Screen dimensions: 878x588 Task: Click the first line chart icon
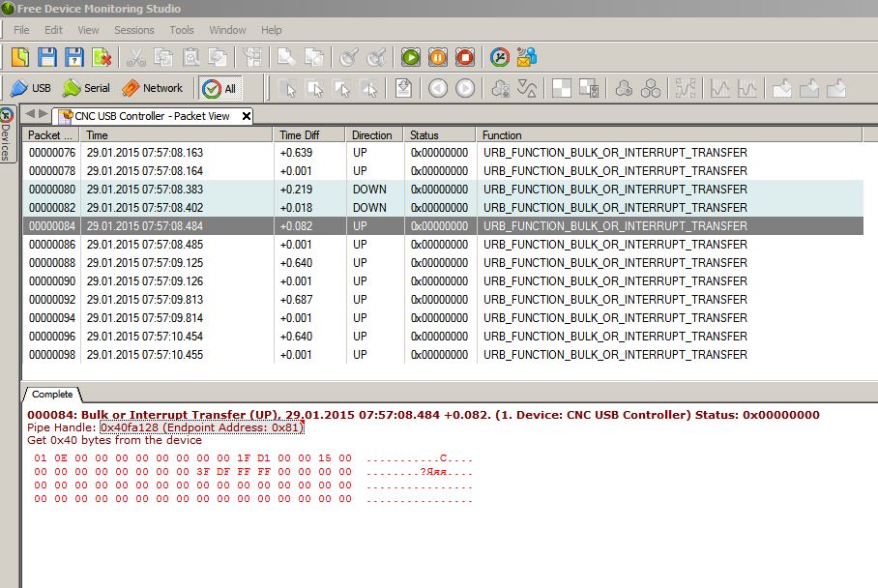tap(719, 88)
